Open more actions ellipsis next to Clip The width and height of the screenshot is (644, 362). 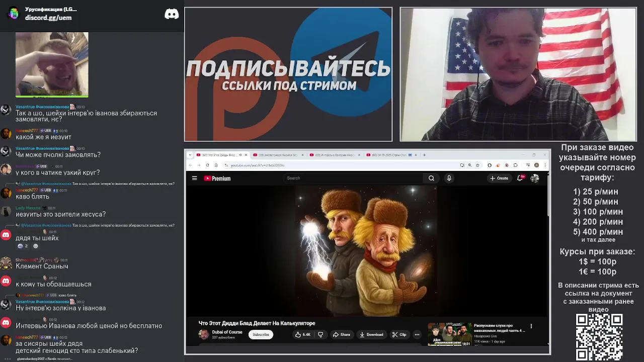point(417,334)
